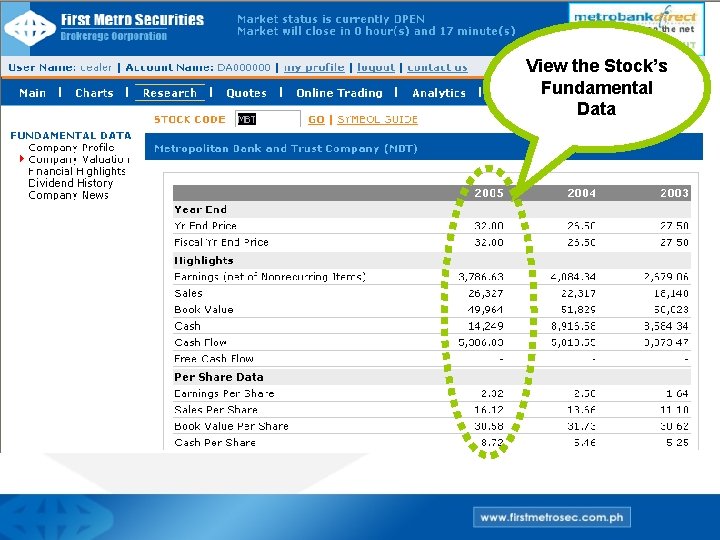
Task: Click the Cash Flow row label
Action: coord(200,343)
